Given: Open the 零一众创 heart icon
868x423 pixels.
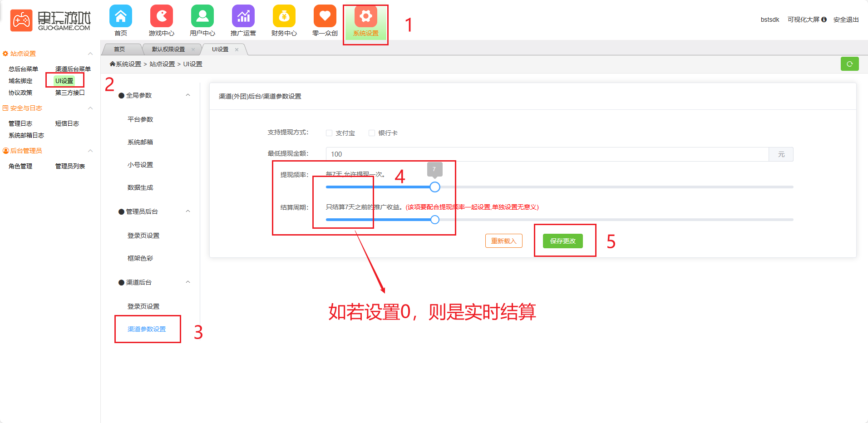Looking at the screenshot, I should tap(325, 16).
